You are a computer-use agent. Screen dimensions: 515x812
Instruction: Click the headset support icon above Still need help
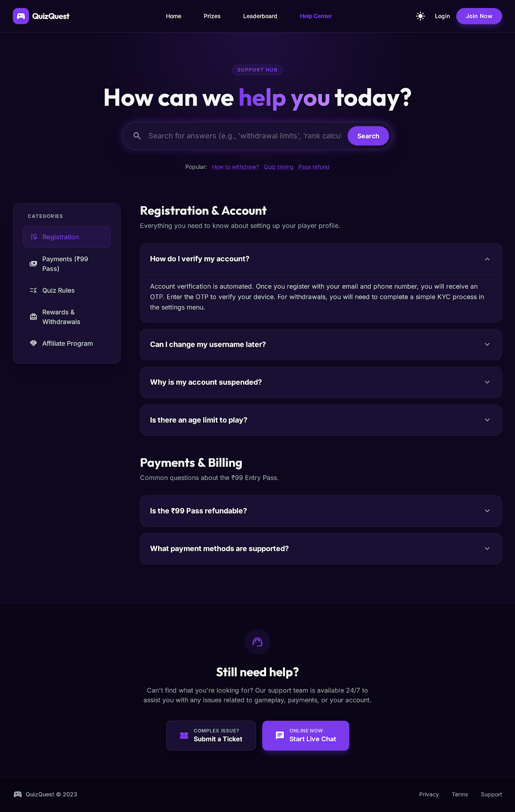coord(257,641)
